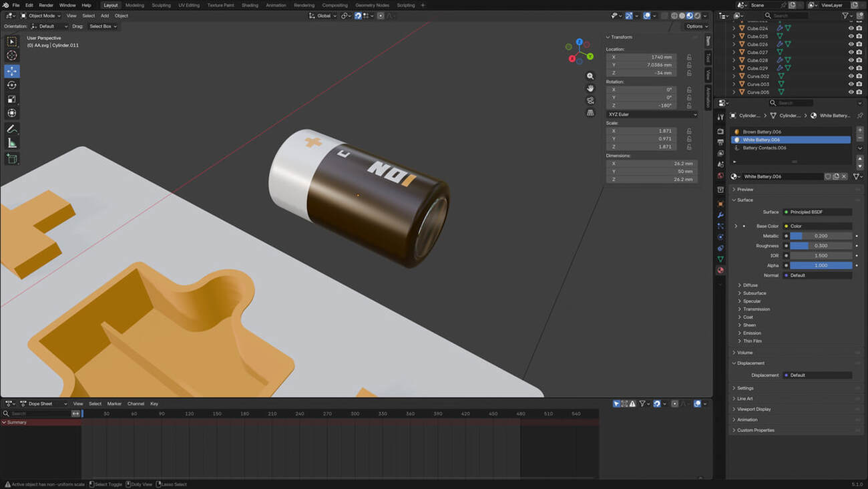The width and height of the screenshot is (868, 489).
Task: Click the Roughness slider
Action: 821,246
